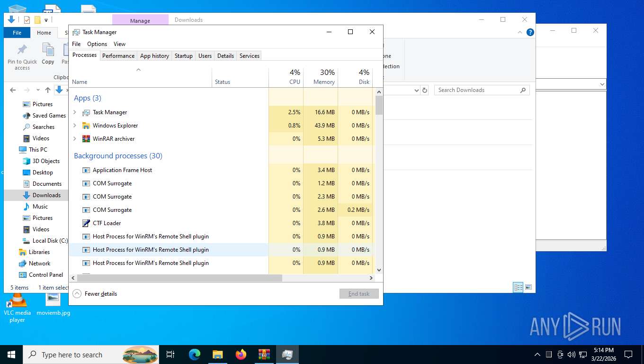Image resolution: width=644 pixels, height=364 pixels.
Task: Sort processes by Name column
Action: pos(141,77)
